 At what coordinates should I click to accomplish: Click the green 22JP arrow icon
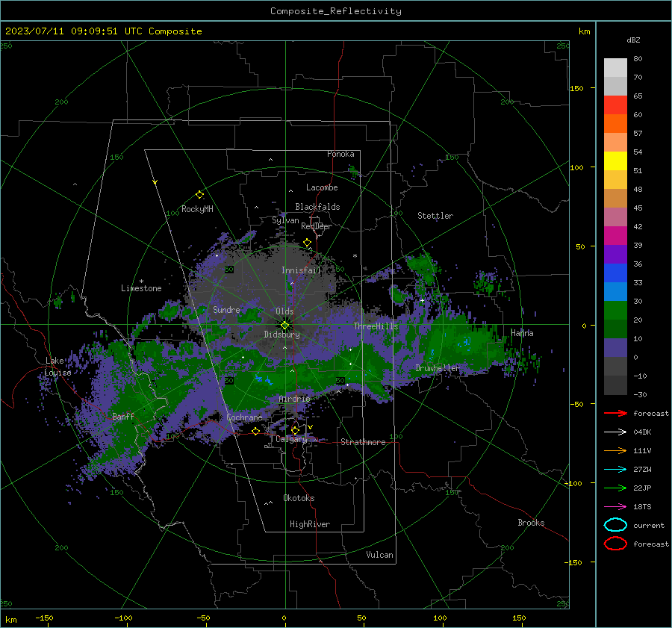coord(615,488)
